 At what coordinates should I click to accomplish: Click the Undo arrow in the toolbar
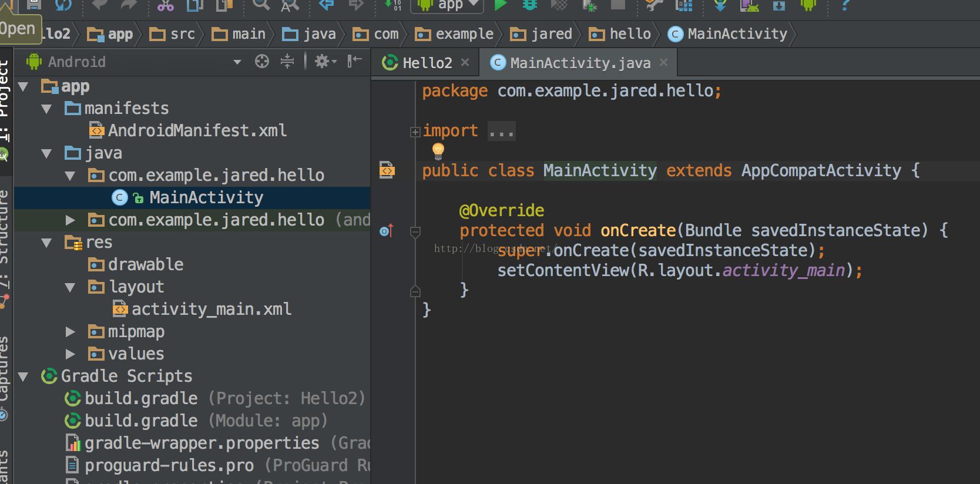100,5
